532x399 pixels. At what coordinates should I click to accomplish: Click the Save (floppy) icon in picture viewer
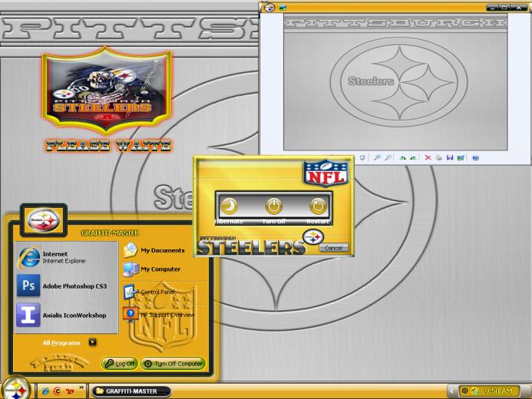click(450, 157)
